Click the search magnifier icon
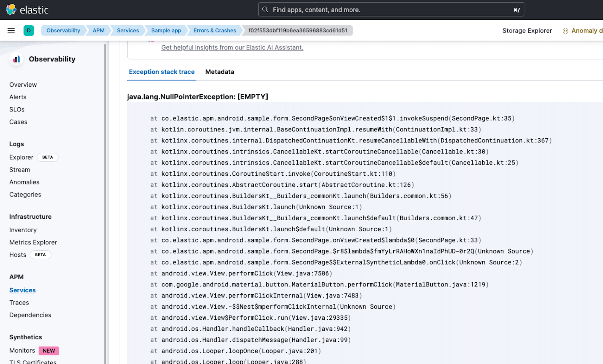Viewport: 603px width, 364px height. click(265, 9)
